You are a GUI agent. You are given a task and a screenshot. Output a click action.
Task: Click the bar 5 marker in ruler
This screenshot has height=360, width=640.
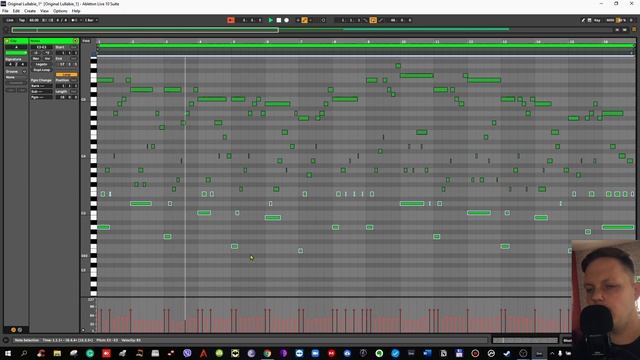[233, 42]
